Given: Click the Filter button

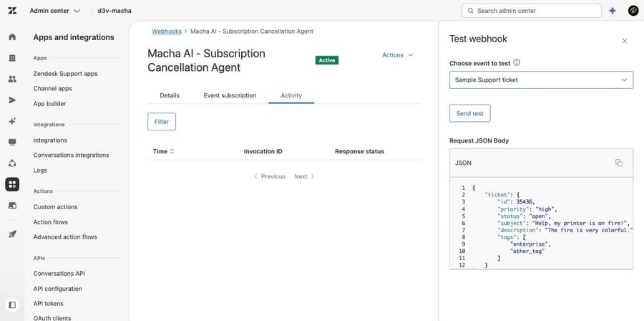Looking at the screenshot, I should pyautogui.click(x=162, y=122).
